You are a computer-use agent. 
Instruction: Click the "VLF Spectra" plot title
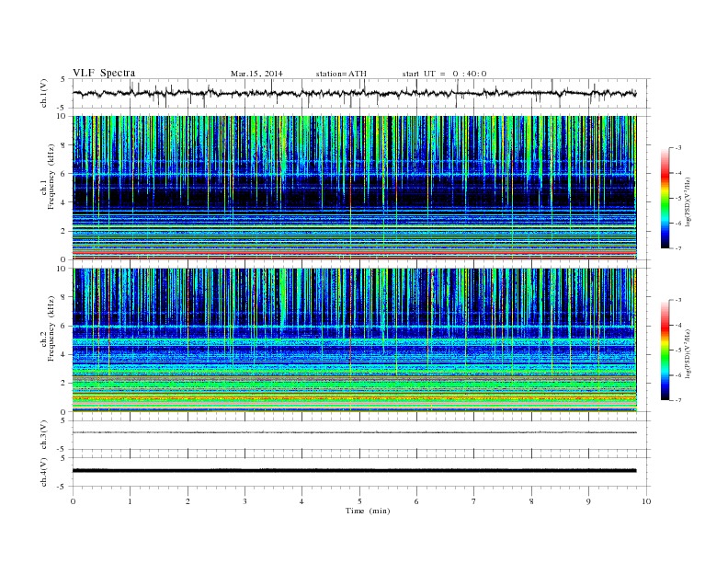tap(104, 73)
